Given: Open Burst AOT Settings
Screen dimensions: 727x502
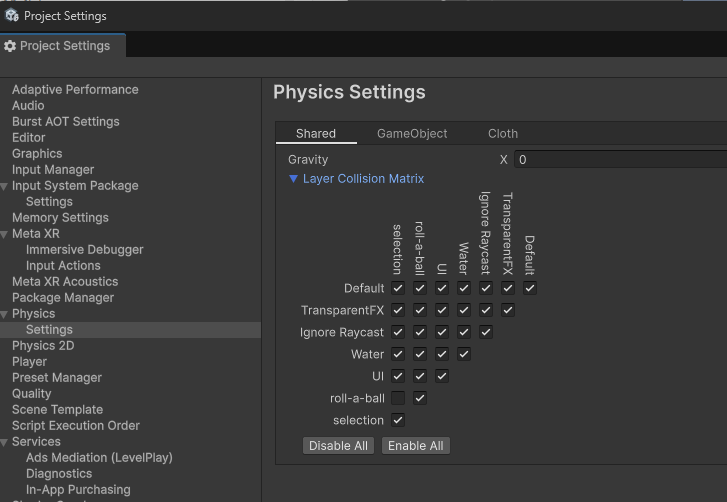Looking at the screenshot, I should click(66, 121).
